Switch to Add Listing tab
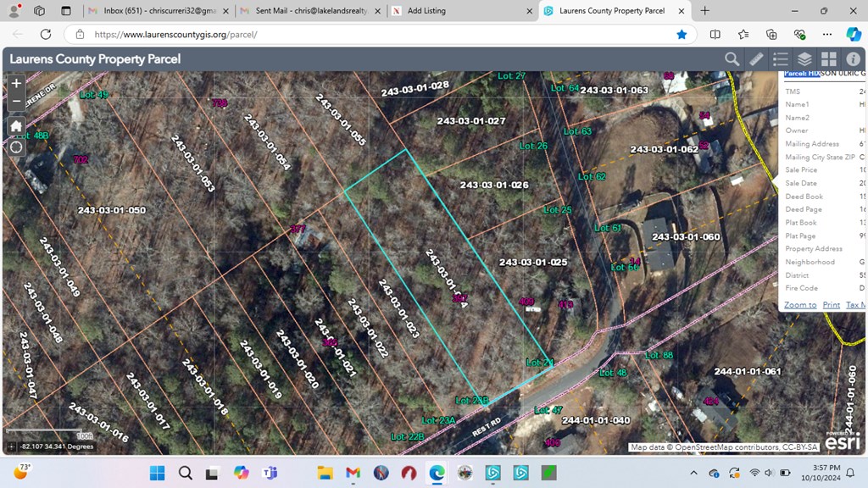 point(462,10)
